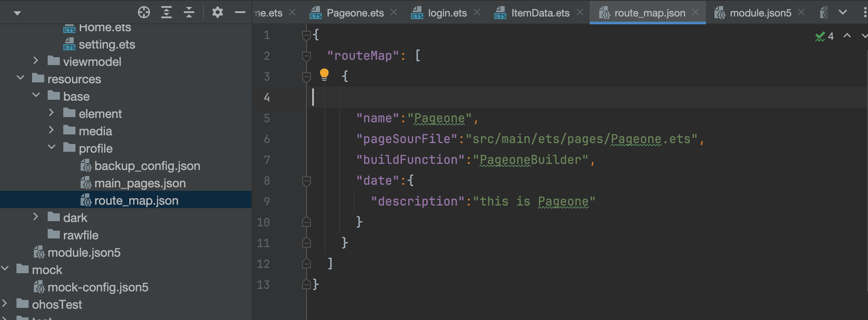Show hidden tabs dropdown chevron
868x320 pixels.
(842, 13)
